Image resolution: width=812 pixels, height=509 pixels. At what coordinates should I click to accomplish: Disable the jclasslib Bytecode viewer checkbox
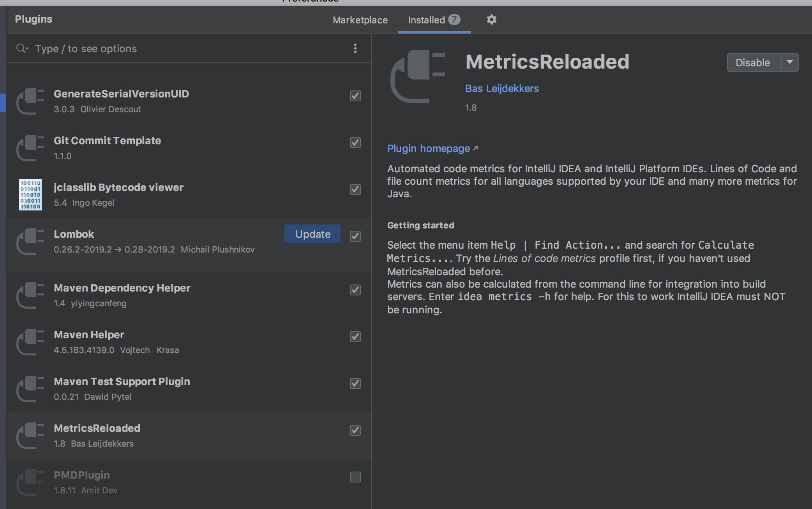(355, 189)
